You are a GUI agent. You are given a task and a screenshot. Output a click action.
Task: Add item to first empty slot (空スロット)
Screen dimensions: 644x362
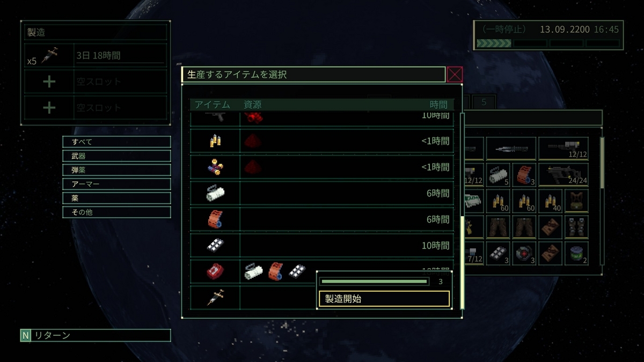(96, 82)
